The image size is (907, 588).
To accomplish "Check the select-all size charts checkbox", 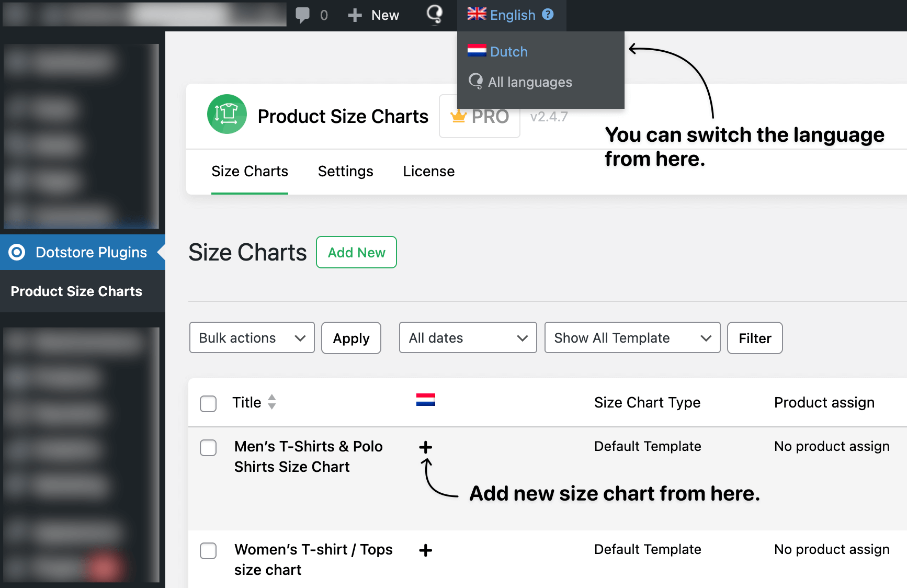I will (x=208, y=403).
